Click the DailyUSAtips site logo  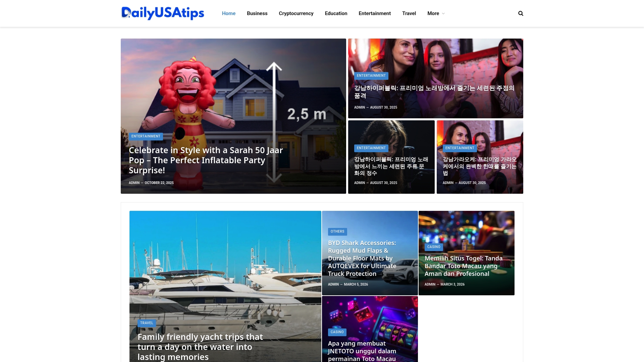coord(163,13)
